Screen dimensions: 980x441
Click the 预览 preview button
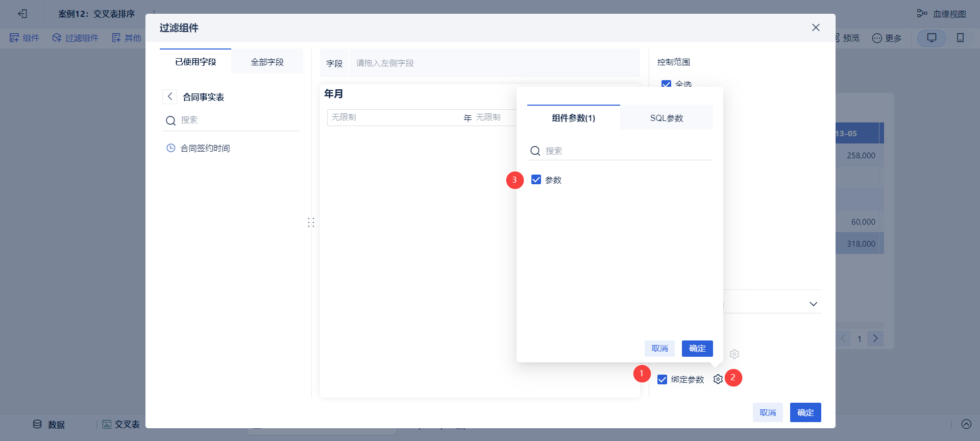pyautogui.click(x=847, y=38)
